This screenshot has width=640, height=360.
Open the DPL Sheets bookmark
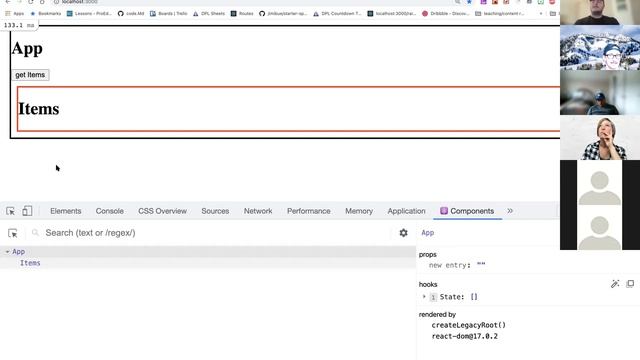pos(209,13)
